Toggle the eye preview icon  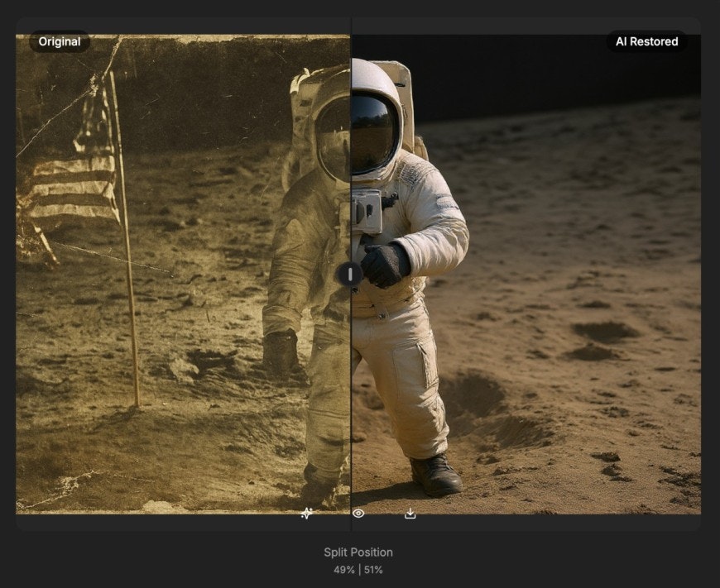click(x=358, y=514)
